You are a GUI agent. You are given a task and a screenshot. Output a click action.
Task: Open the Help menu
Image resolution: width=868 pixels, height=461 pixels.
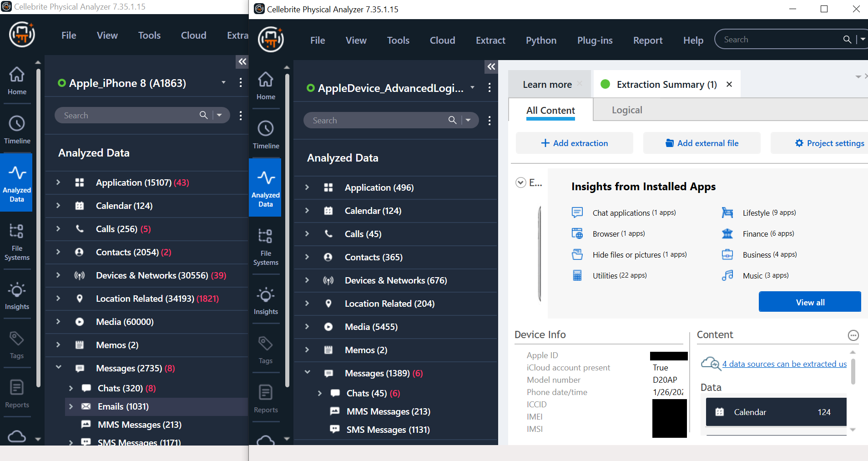click(x=693, y=40)
